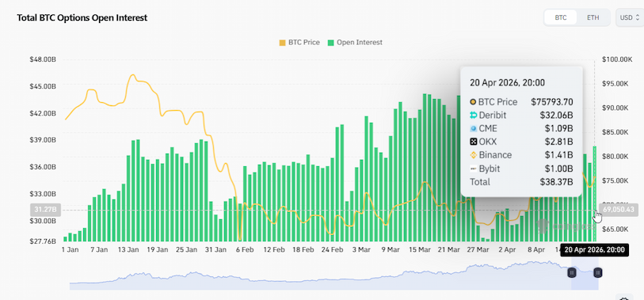
Task: Grab the right range slider handle
Action: pos(598,272)
